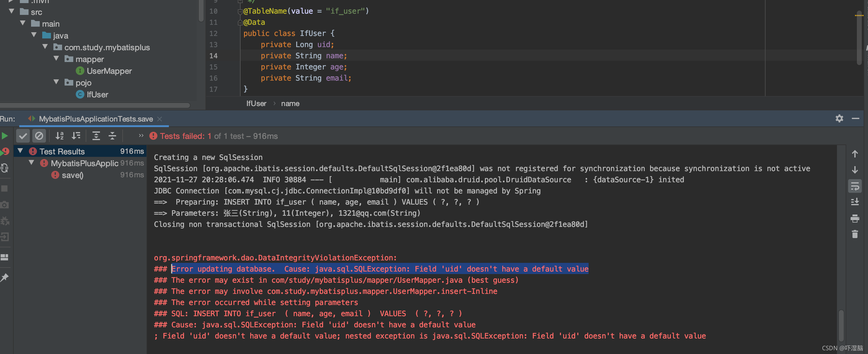Image resolution: width=868 pixels, height=354 pixels.
Task: Sort test results alphabetically
Action: (x=60, y=136)
